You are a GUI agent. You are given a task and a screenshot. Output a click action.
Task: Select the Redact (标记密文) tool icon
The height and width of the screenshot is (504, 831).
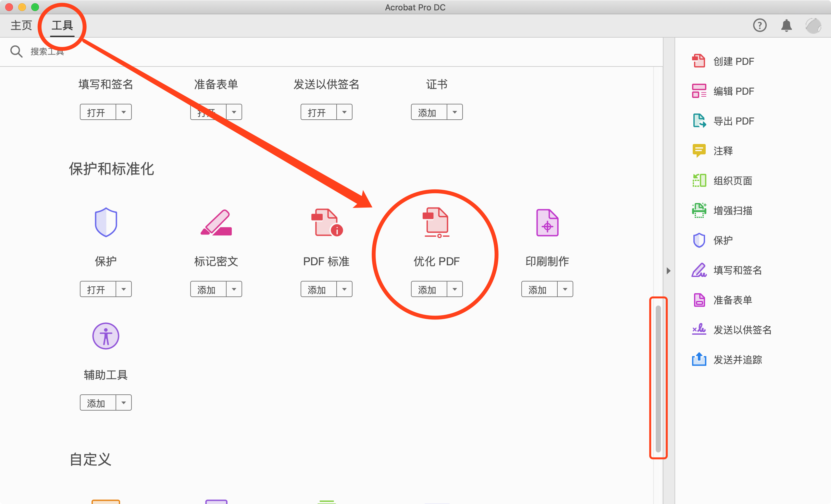coord(216,222)
